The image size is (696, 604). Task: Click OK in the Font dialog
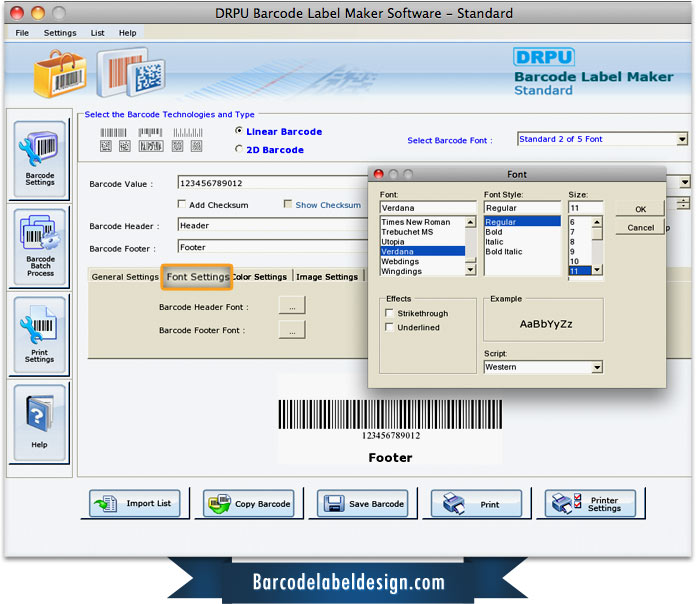pyautogui.click(x=640, y=209)
